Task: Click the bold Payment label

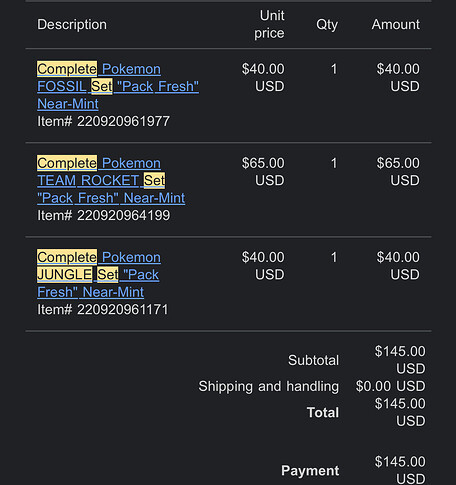Action: tap(310, 471)
